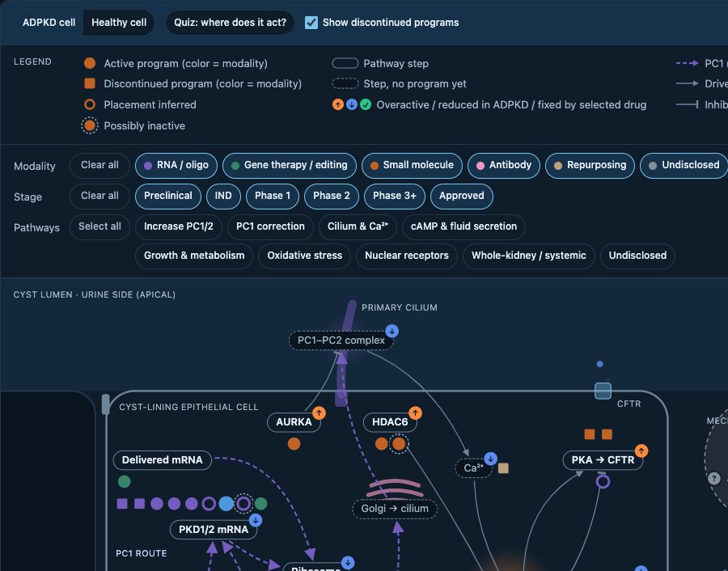Click the HDAC6 pathway node
728x571 pixels.
click(390, 422)
